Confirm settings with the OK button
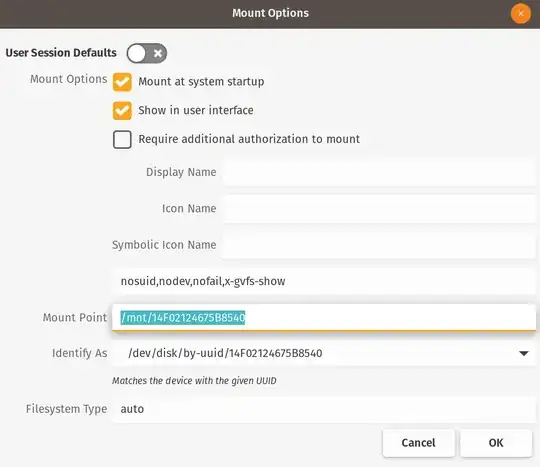This screenshot has height=467, width=540. point(496,443)
